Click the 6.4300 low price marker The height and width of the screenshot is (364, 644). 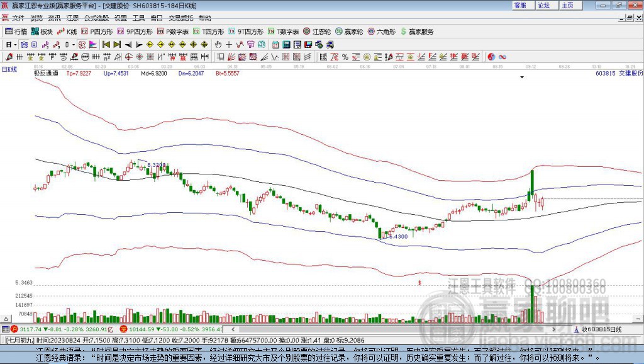(x=398, y=237)
